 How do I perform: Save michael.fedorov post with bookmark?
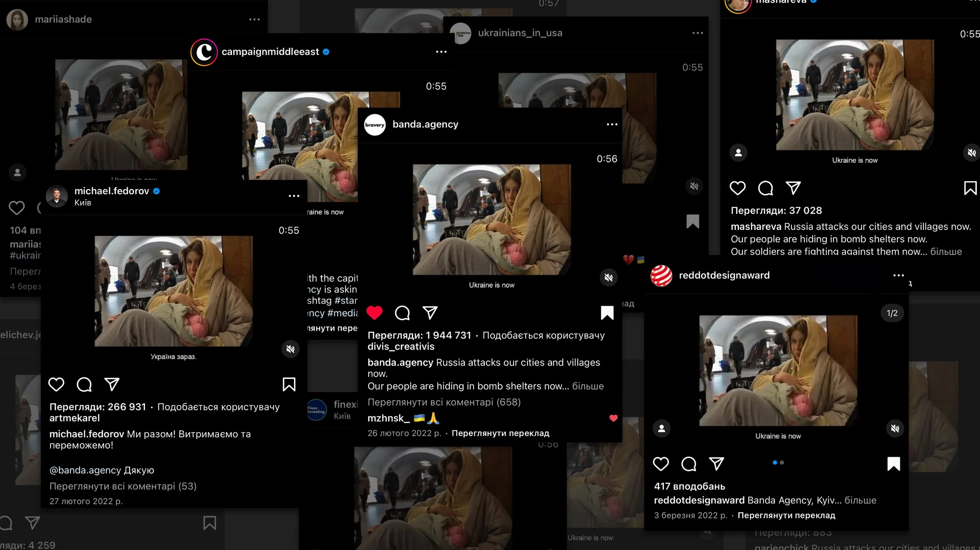(x=289, y=384)
